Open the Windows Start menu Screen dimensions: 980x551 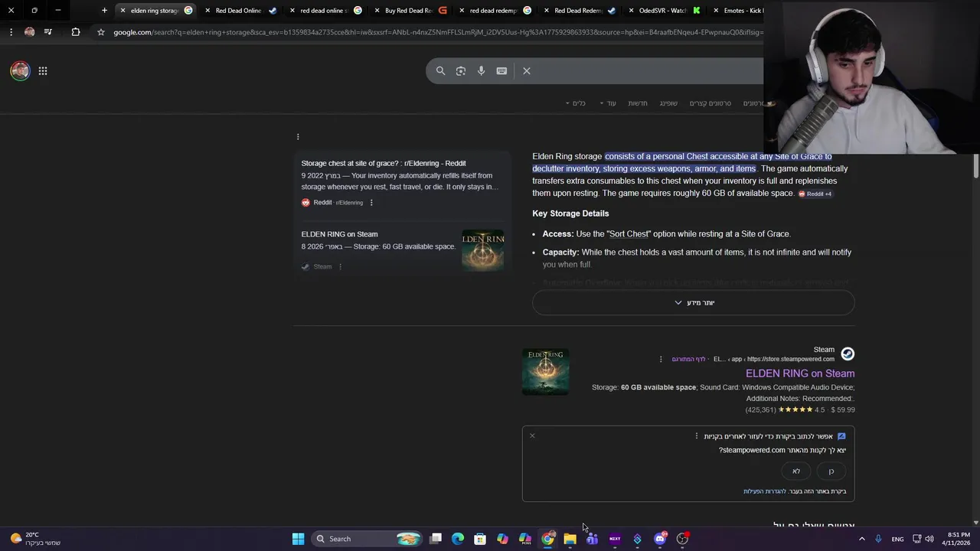tap(298, 539)
